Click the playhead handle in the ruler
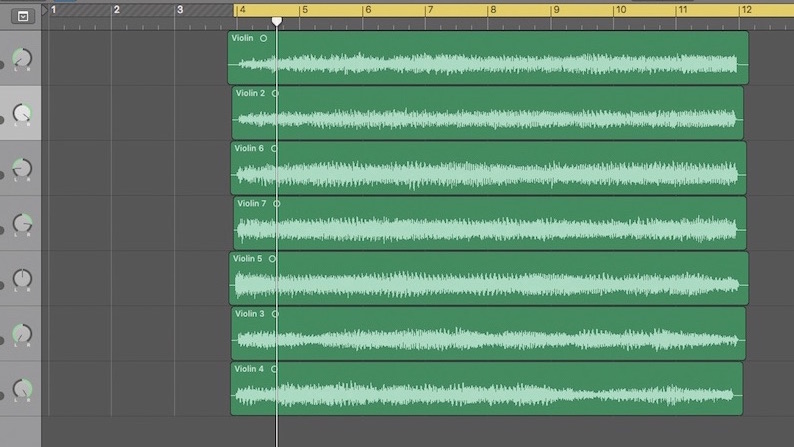 tap(276, 21)
